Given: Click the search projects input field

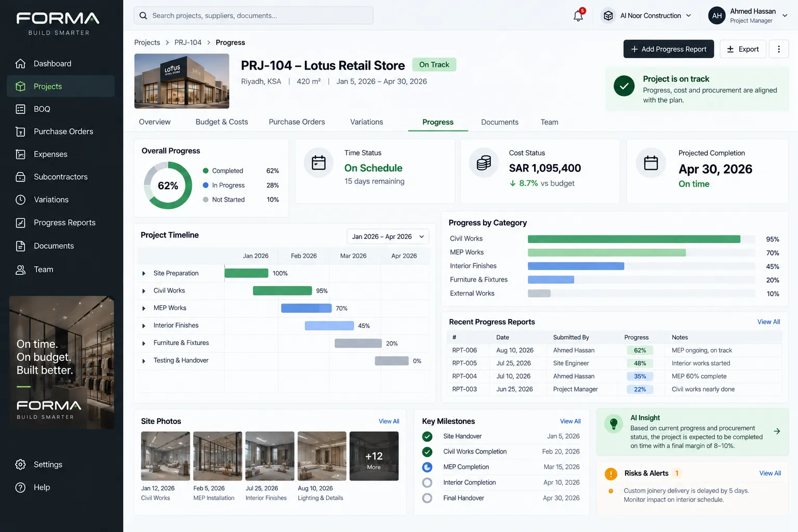Looking at the screenshot, I should [x=254, y=16].
